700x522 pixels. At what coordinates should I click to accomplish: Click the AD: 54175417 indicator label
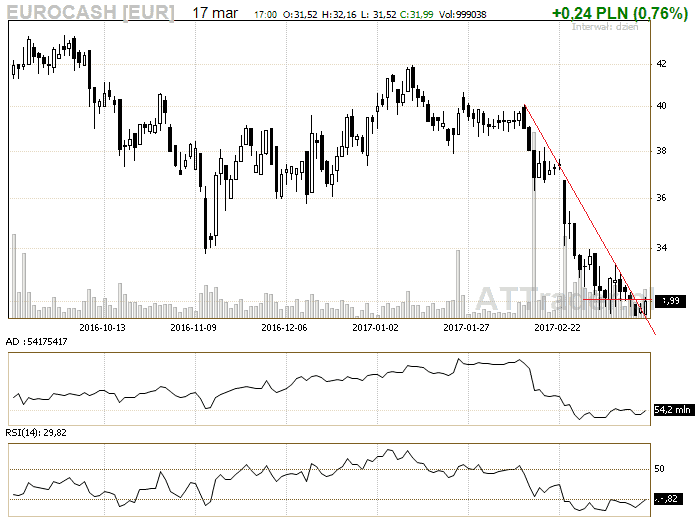[39, 342]
